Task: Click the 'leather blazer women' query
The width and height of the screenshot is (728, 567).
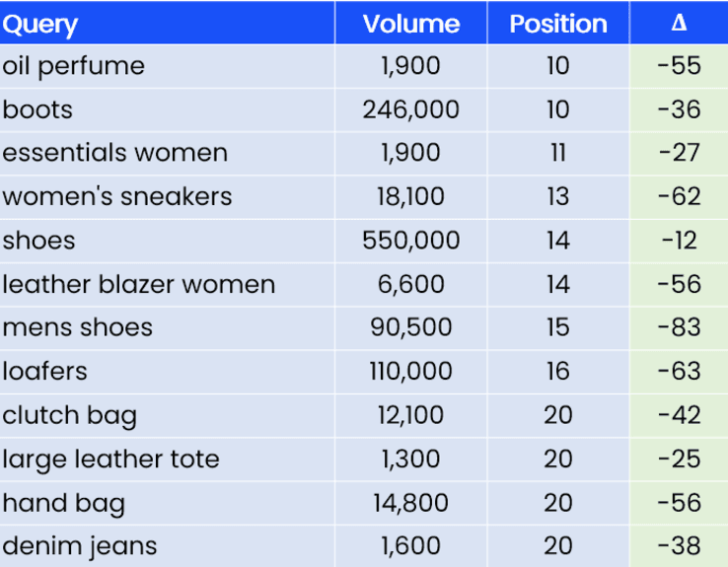Action: click(139, 284)
